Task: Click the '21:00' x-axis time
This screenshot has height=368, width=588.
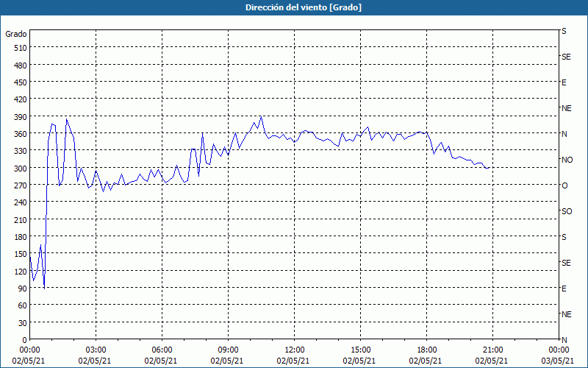Action: (492, 350)
